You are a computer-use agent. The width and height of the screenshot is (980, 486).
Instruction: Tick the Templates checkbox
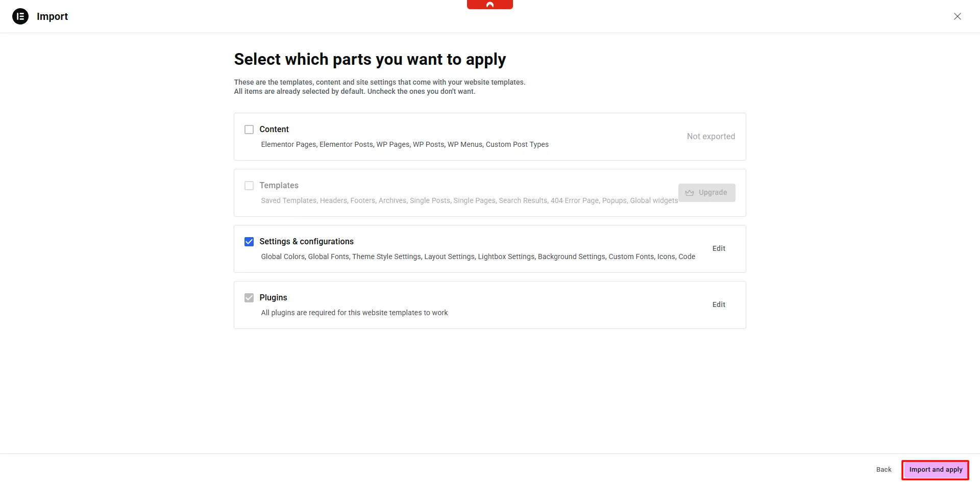pos(249,186)
